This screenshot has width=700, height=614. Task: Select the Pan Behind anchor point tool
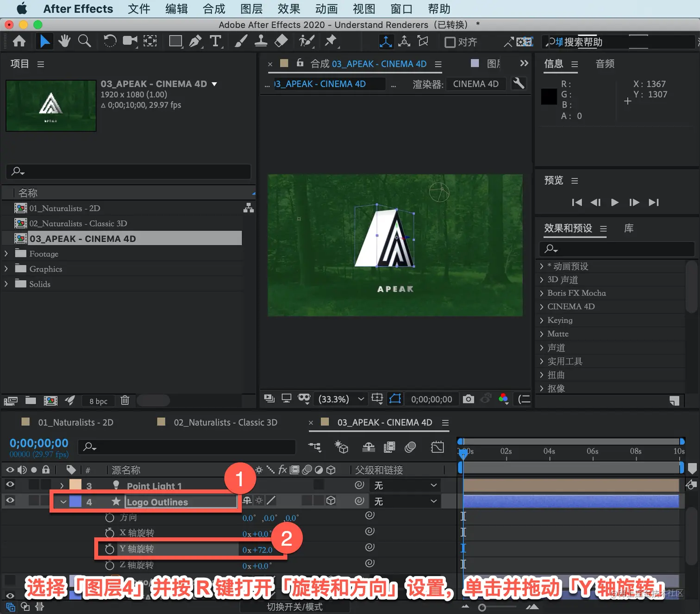pos(150,41)
